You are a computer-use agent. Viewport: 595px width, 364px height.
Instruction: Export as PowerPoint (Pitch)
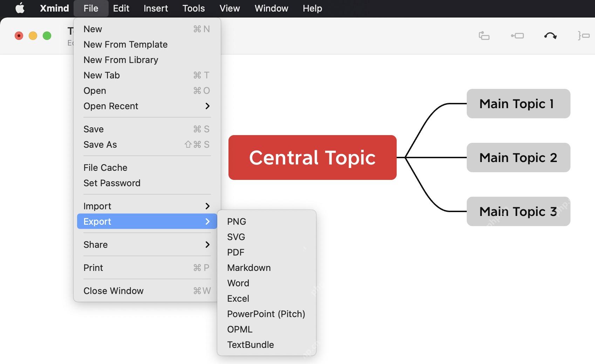point(267,314)
